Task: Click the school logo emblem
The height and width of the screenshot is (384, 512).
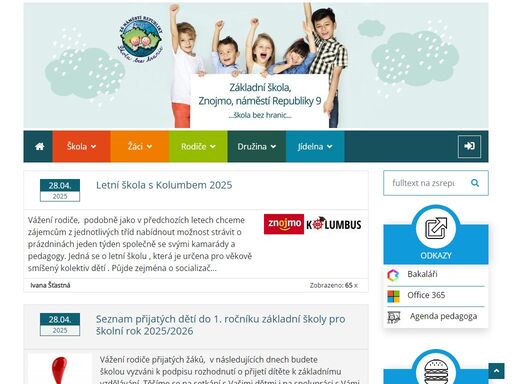Action: (141, 40)
